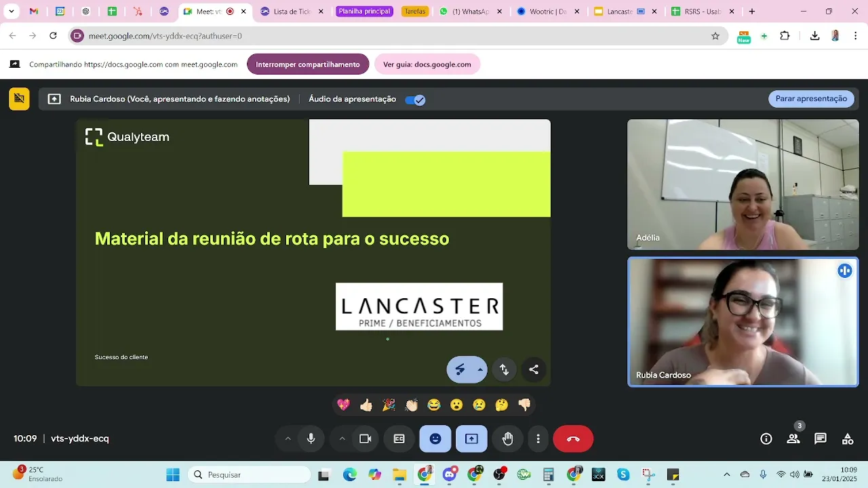Click the blue options icon on Rubia Cardoso tile
868x488 pixels.
[845, 270]
